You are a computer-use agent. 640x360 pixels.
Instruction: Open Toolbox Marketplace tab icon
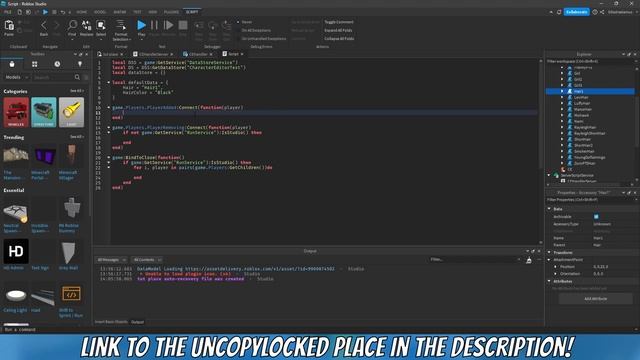pos(12,64)
